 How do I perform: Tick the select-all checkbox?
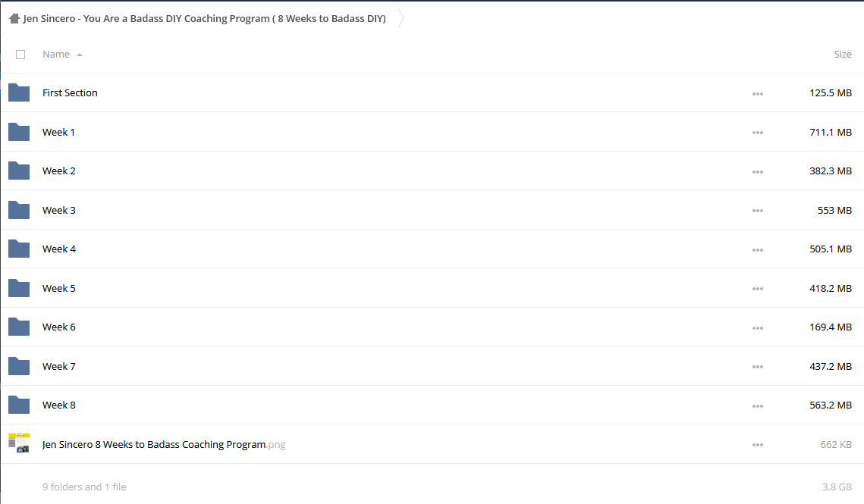pos(20,55)
